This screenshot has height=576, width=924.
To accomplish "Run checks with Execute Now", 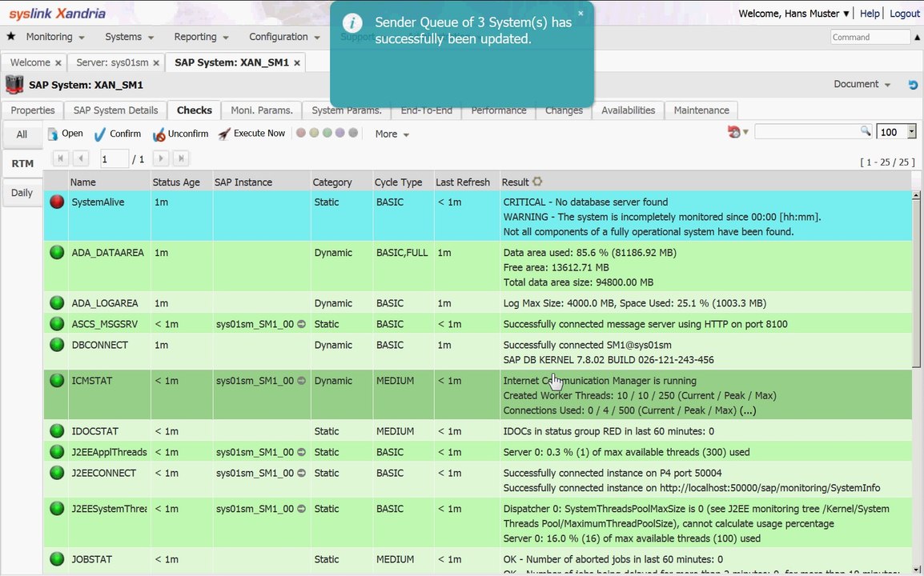I will pyautogui.click(x=251, y=134).
